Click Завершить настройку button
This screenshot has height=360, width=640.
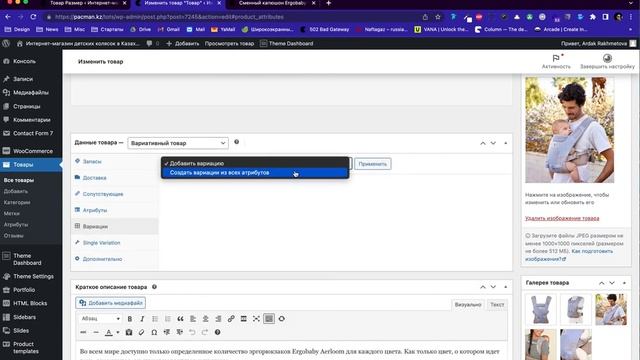[607, 62]
